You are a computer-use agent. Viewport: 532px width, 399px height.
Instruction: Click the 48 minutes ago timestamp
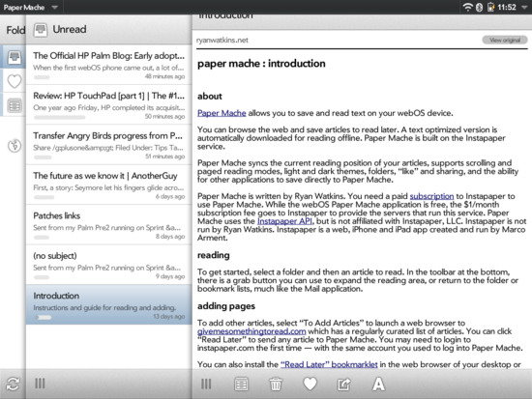click(x=164, y=76)
